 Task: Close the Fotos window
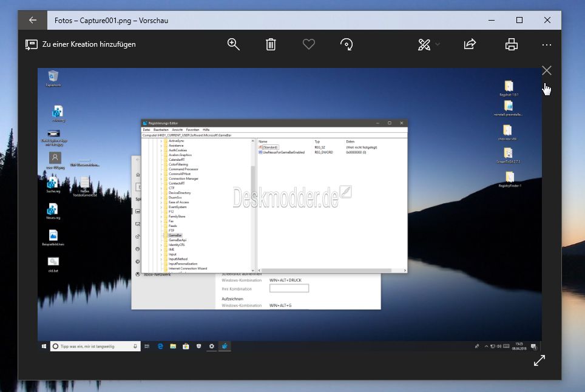[x=547, y=20]
